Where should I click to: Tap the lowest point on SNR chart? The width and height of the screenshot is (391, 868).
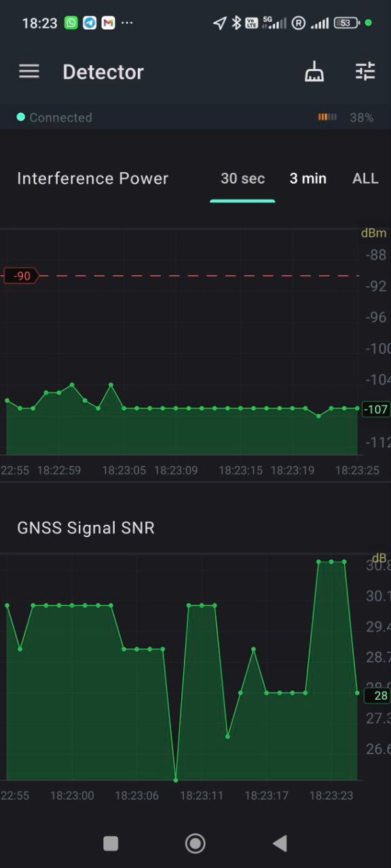[x=176, y=780]
